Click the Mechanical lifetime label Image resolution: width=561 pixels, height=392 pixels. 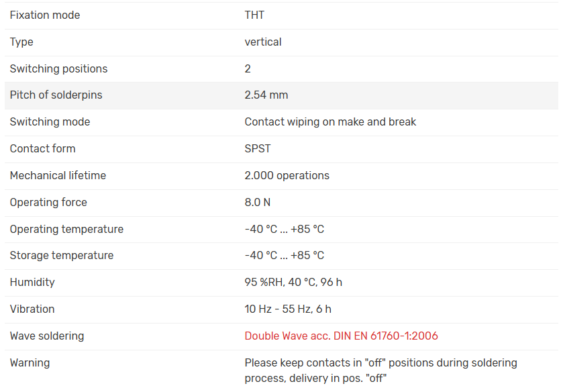(x=58, y=175)
